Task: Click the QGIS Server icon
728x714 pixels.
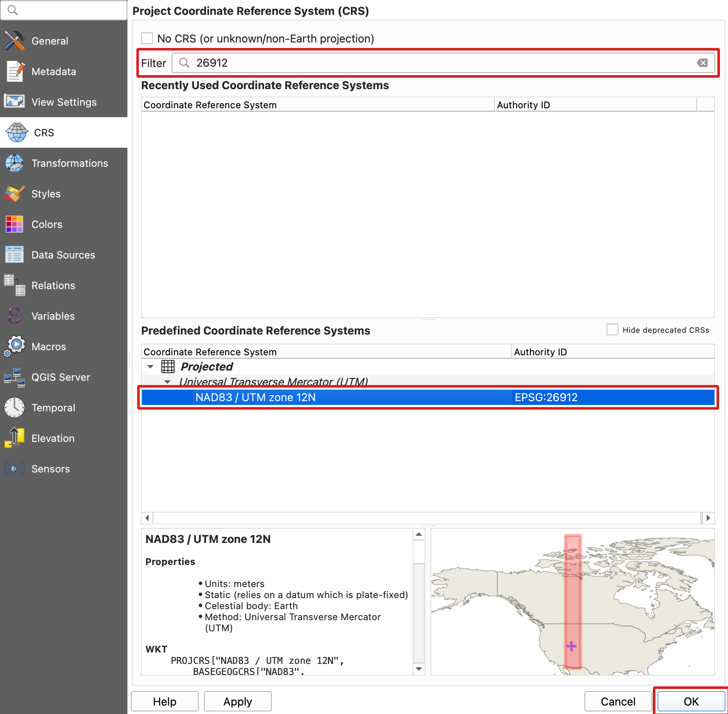Action: click(x=14, y=377)
